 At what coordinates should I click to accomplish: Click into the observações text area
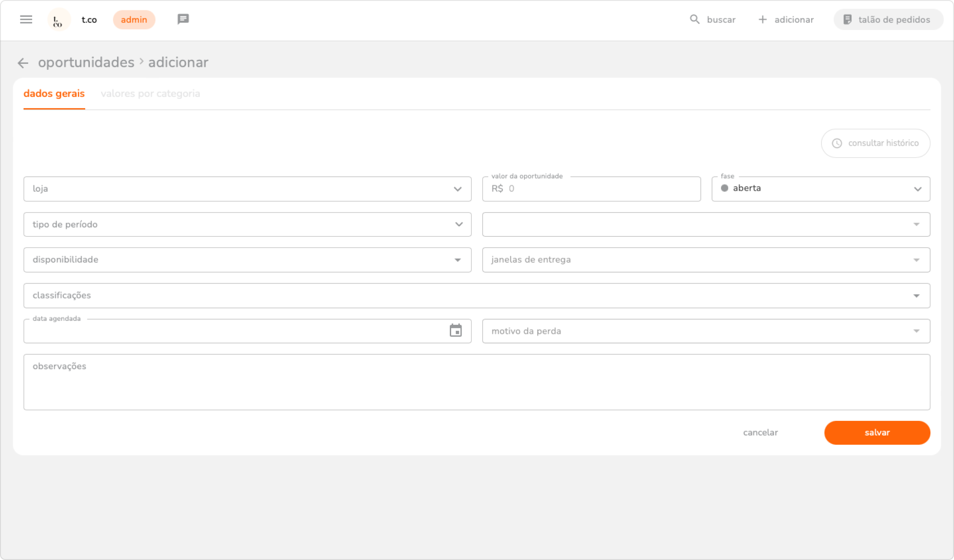(477, 382)
